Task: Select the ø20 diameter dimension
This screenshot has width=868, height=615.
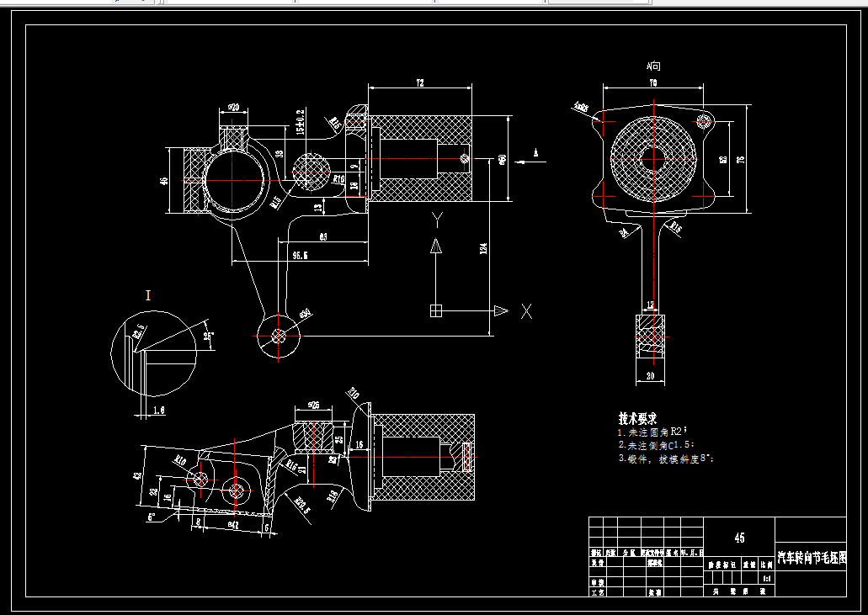Action: (x=233, y=107)
